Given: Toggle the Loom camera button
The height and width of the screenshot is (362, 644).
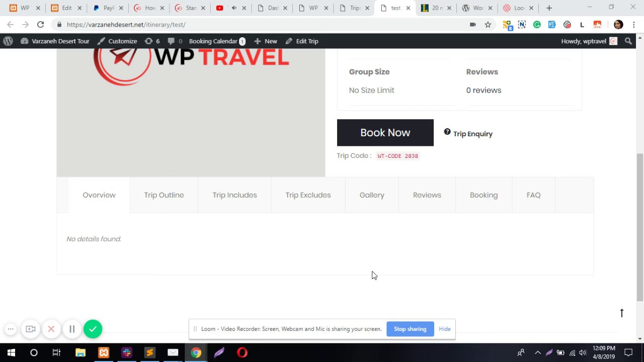Looking at the screenshot, I should 31,329.
